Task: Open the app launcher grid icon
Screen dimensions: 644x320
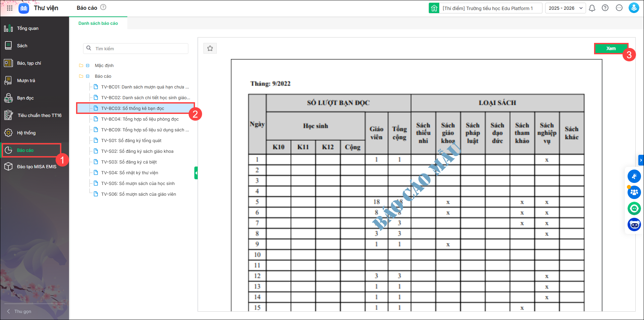Action: (10, 8)
